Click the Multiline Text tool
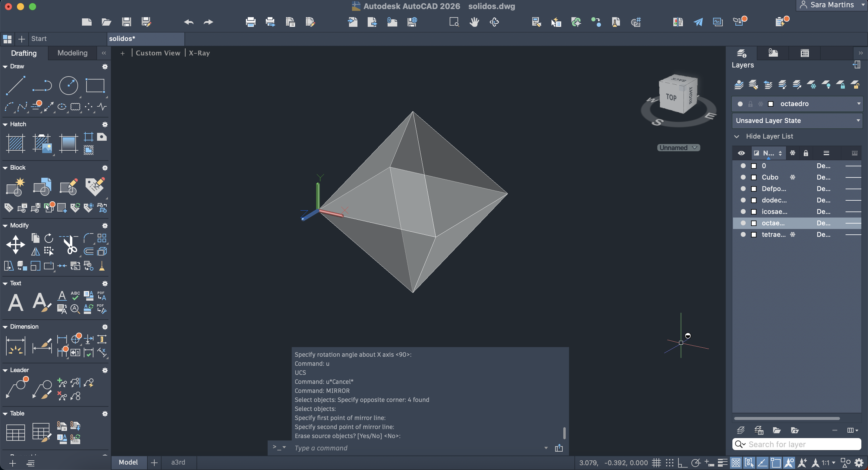Image resolution: width=868 pixels, height=470 pixels. [x=15, y=302]
